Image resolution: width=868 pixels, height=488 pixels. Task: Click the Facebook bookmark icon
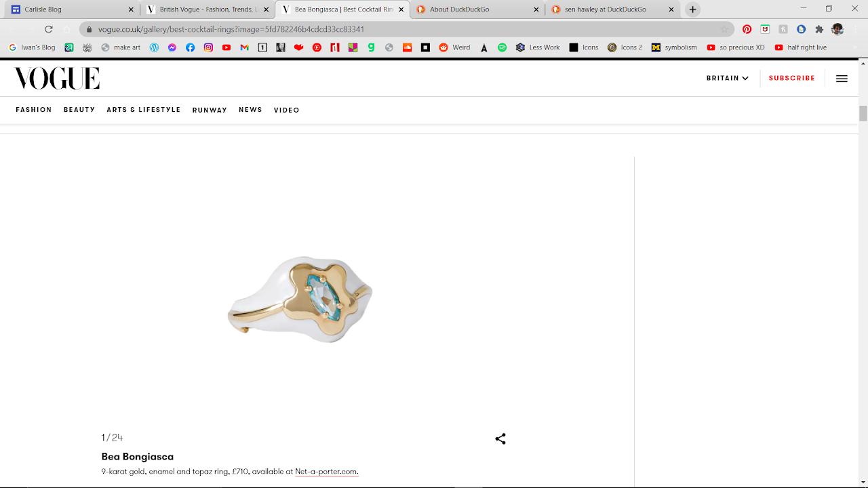[x=190, y=47]
